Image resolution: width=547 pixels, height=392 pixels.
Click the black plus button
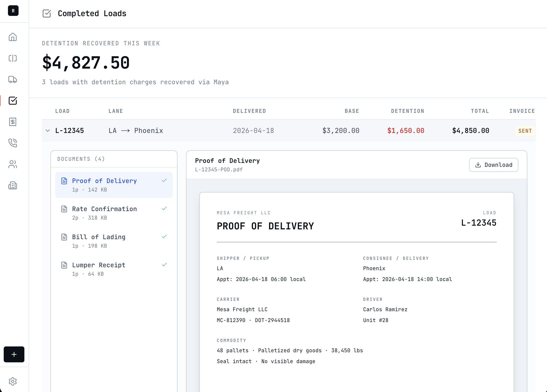click(x=14, y=354)
